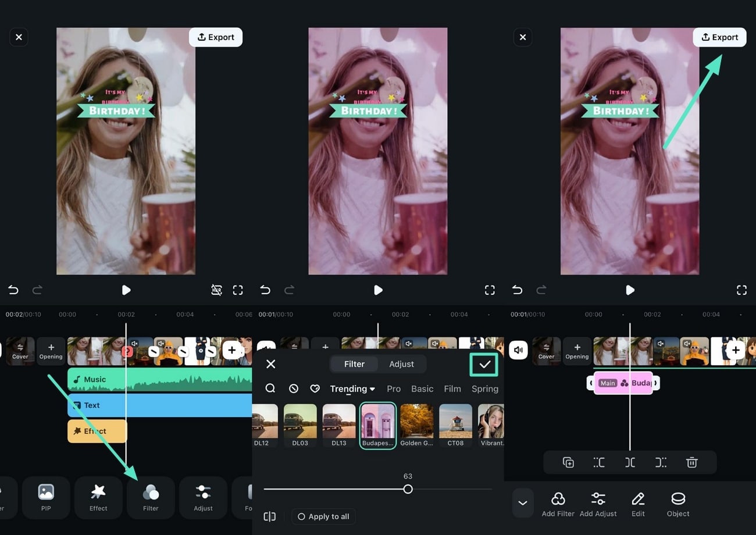Viewport: 756px width, 535px height.
Task: Redo action on the left screen
Action: pyautogui.click(x=37, y=290)
